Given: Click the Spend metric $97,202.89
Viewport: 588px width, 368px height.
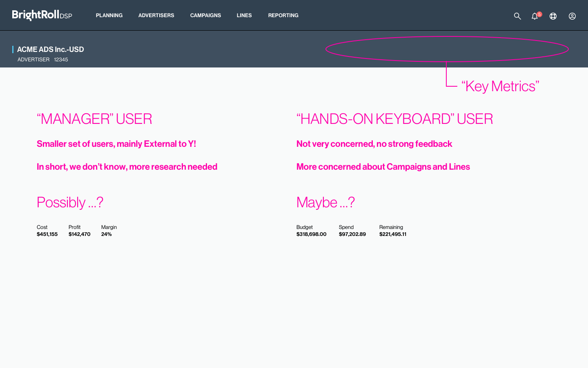Looking at the screenshot, I should point(352,234).
